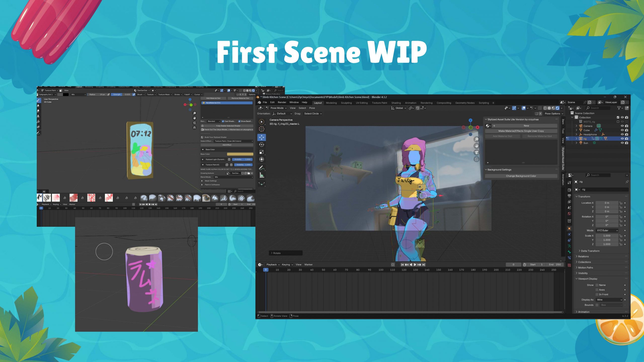Select the 3D Cursor tool in pose viewport
The height and width of the screenshot is (362, 644).
262,129
